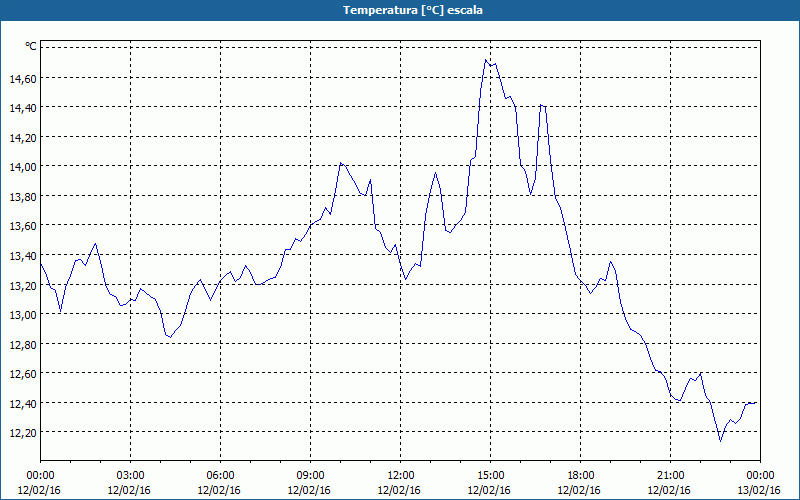Click the 21:00 time axis label
Image resolution: width=800 pixels, height=500 pixels.
670,476
